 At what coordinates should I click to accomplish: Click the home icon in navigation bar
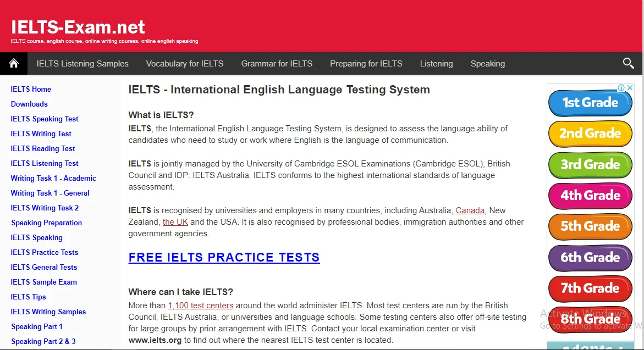click(14, 64)
